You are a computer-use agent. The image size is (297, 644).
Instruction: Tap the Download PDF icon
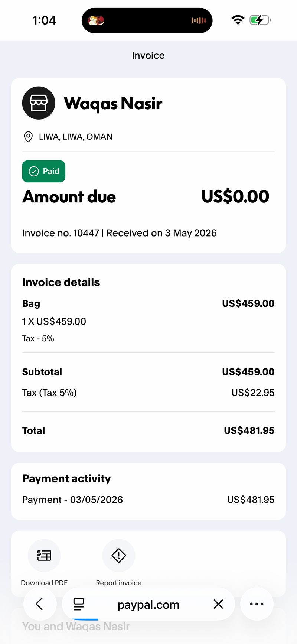(x=44, y=555)
